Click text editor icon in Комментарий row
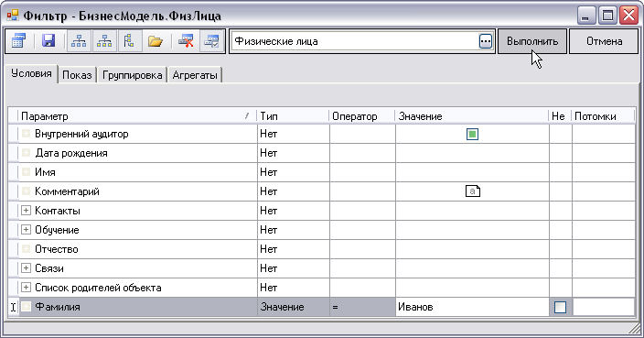The width and height of the screenshot is (644, 338). click(x=473, y=191)
